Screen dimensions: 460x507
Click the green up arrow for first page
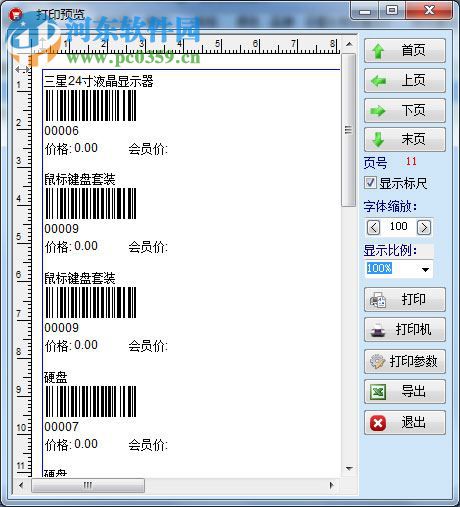pos(378,51)
